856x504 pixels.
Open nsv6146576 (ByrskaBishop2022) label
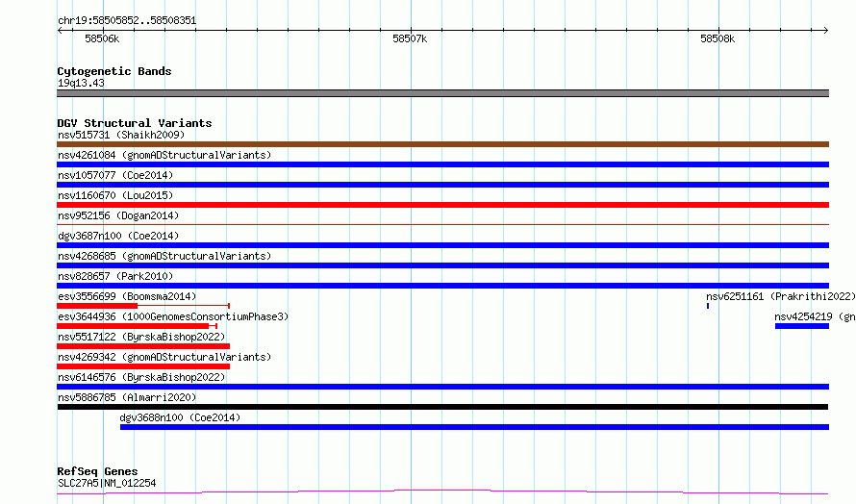coord(141,377)
